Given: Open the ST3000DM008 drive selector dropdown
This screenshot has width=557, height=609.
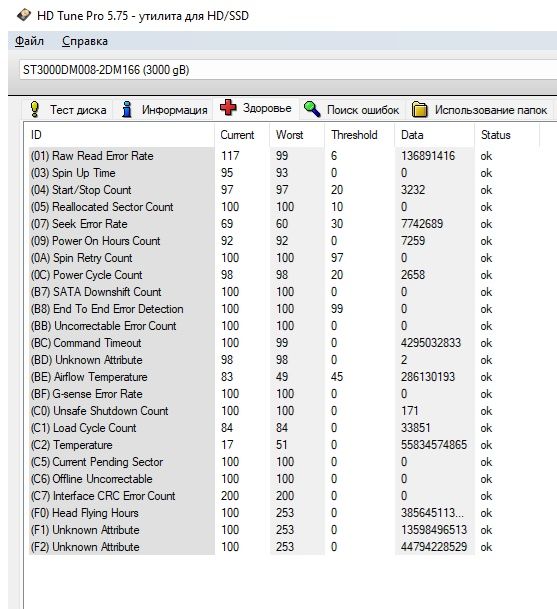Looking at the screenshot, I should (288, 70).
